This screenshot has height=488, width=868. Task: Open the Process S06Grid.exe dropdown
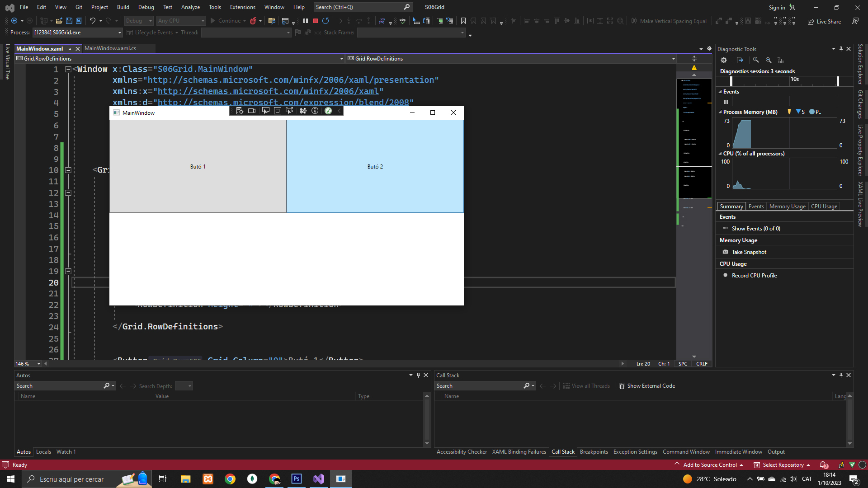point(119,33)
